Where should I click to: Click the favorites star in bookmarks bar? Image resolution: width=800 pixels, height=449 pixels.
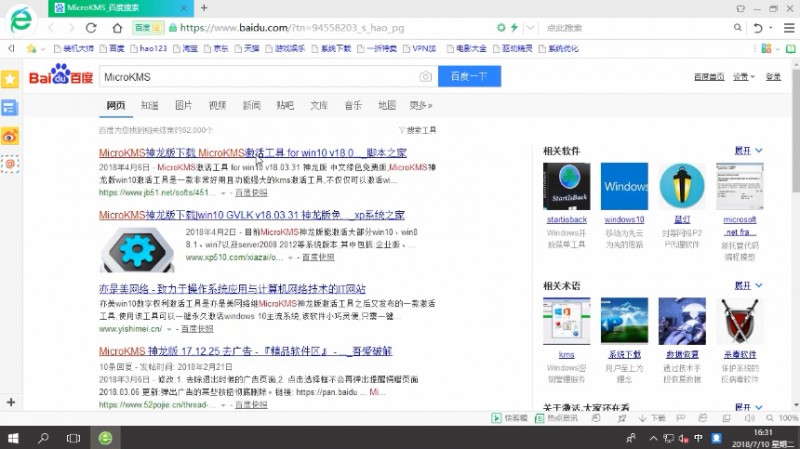coord(32,48)
